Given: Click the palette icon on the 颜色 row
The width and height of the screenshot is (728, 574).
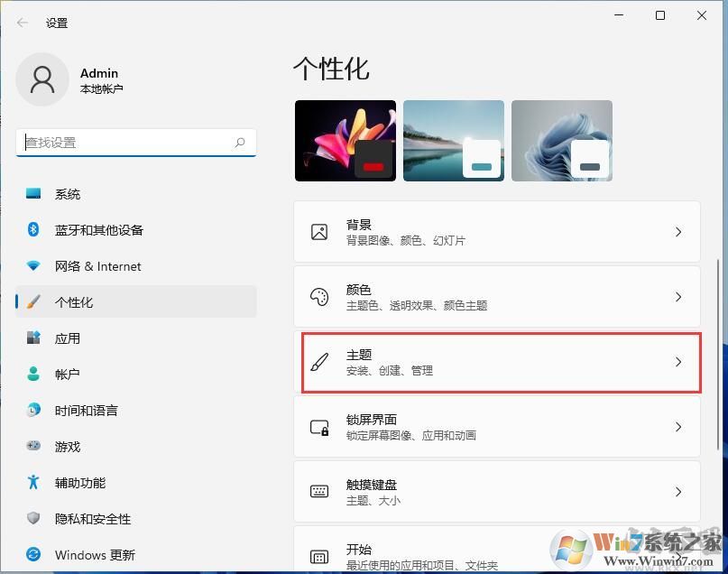Looking at the screenshot, I should coord(319,297).
